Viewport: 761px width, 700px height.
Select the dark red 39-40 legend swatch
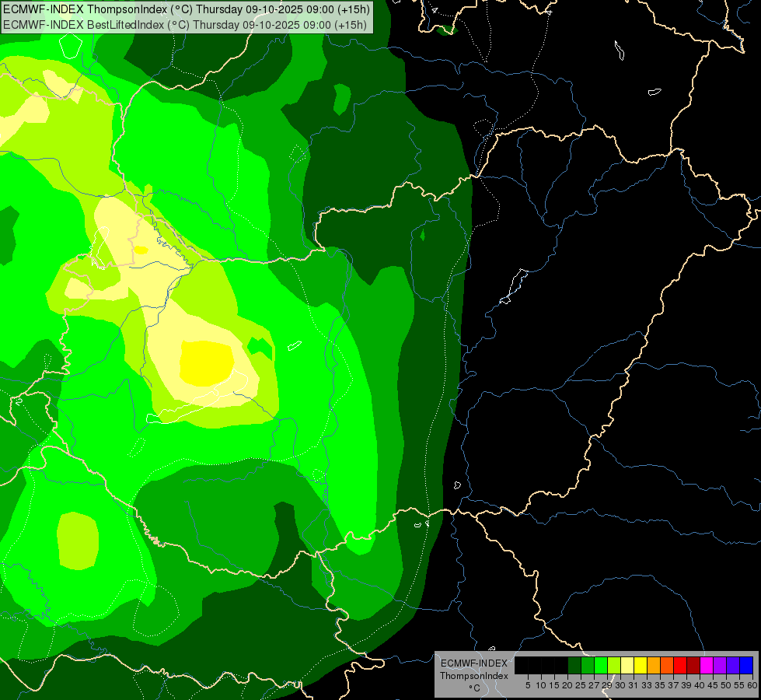tap(693, 665)
